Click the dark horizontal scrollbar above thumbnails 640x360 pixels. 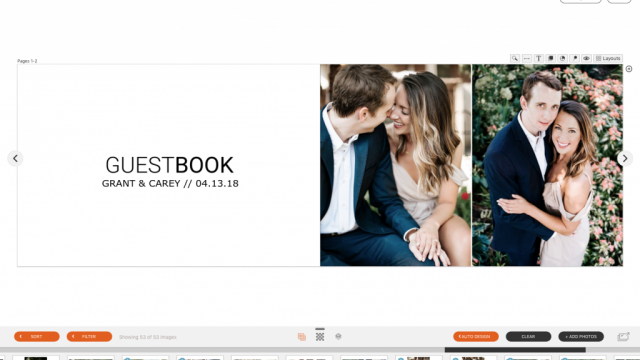coord(515,350)
